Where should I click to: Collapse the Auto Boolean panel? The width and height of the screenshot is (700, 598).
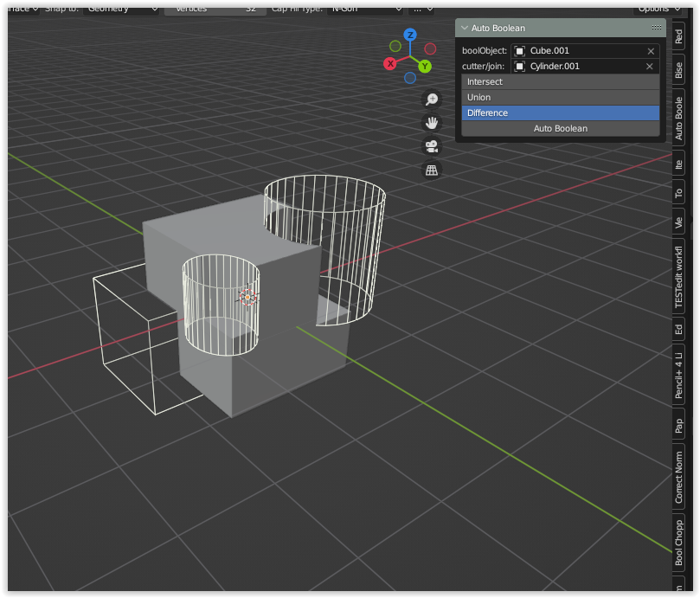465,28
